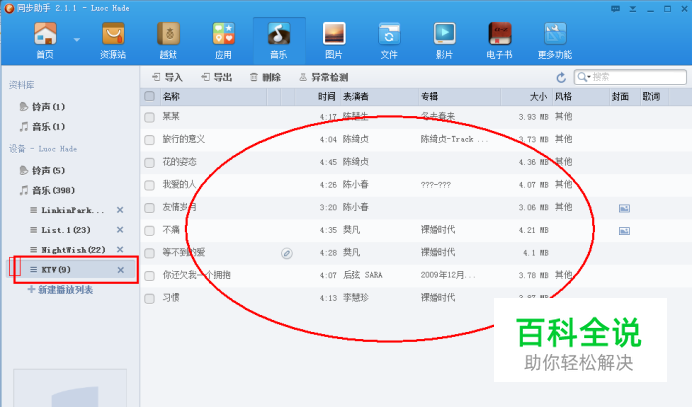This screenshot has height=407, width=692.
Task: Open the NightWish (22) playlist
Action: tap(68, 250)
